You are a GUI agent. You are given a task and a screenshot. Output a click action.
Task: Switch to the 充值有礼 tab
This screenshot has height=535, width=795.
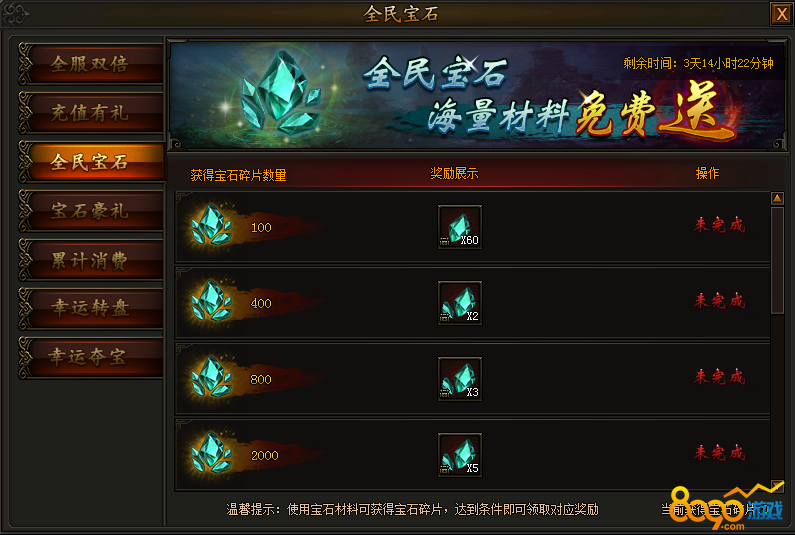91,113
